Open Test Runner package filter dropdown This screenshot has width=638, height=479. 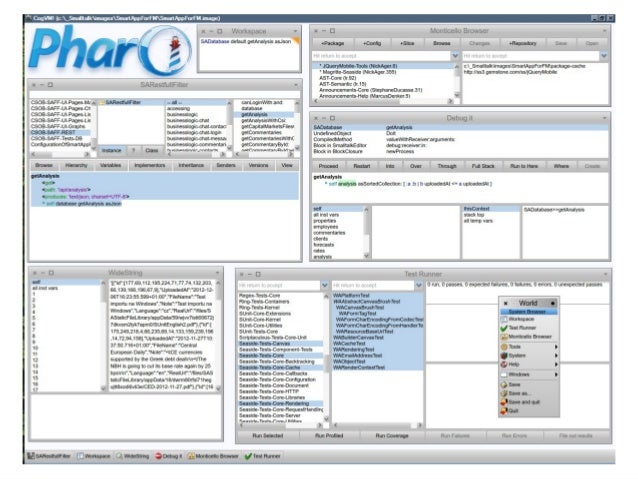point(325,286)
